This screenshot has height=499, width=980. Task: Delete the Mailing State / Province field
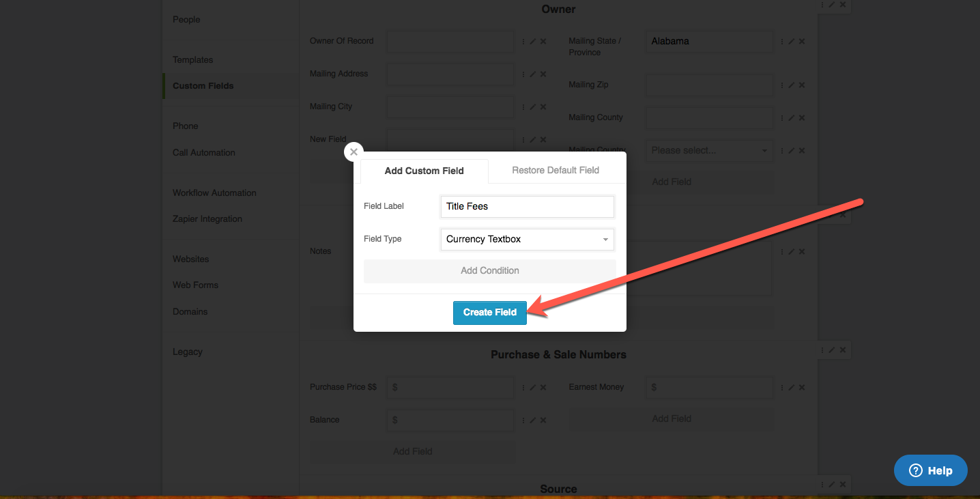click(802, 42)
